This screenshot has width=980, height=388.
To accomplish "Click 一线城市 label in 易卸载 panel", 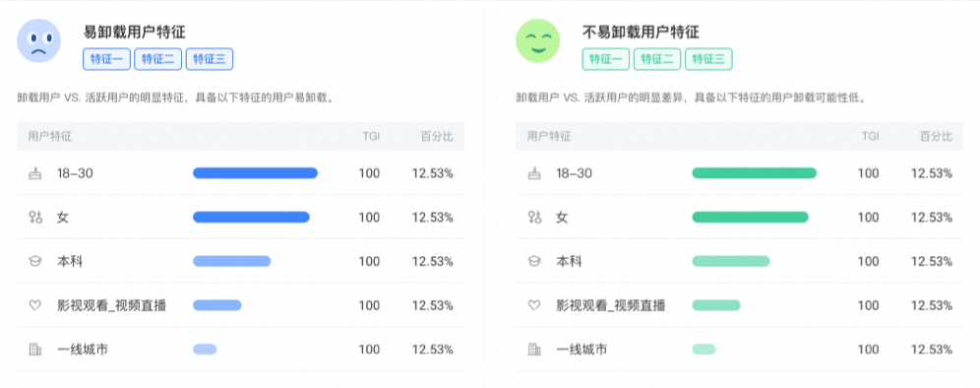I will click(x=82, y=350).
